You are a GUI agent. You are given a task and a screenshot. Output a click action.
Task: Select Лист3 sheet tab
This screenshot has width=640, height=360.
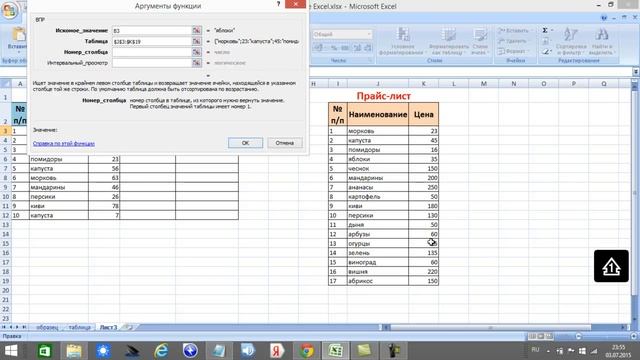click(109, 327)
